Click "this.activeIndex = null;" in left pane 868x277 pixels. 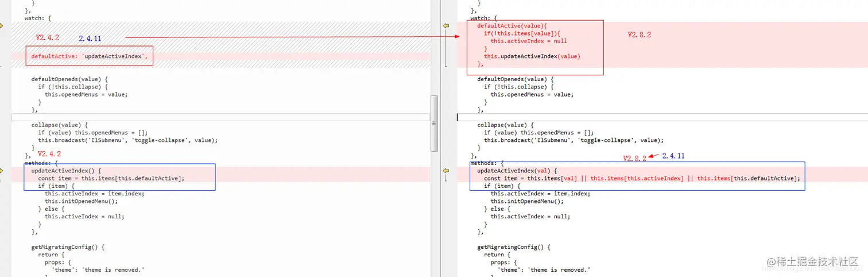click(84, 217)
